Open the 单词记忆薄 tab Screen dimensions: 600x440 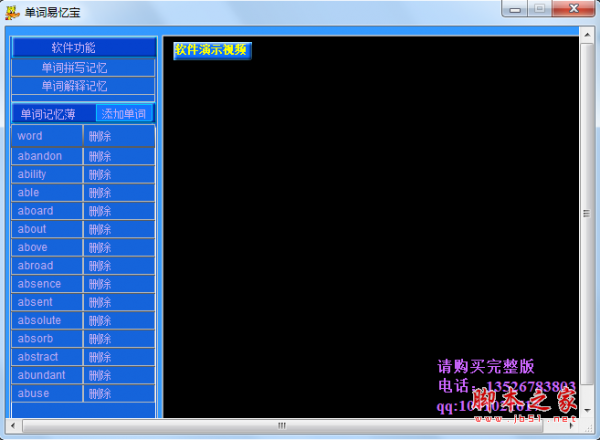click(54, 114)
